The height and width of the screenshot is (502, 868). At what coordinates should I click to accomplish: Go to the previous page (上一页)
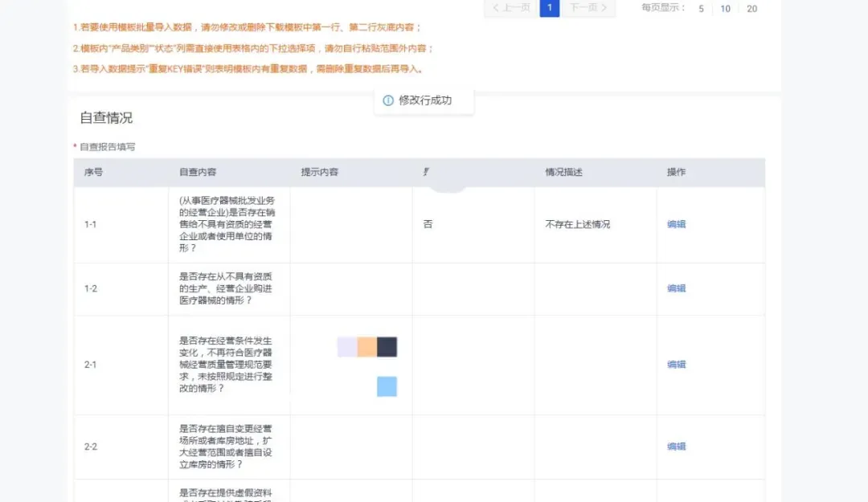[510, 8]
